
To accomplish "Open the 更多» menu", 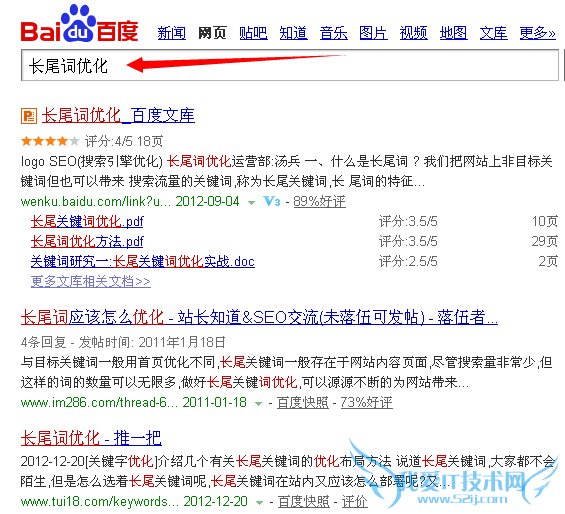I will coord(538,33).
